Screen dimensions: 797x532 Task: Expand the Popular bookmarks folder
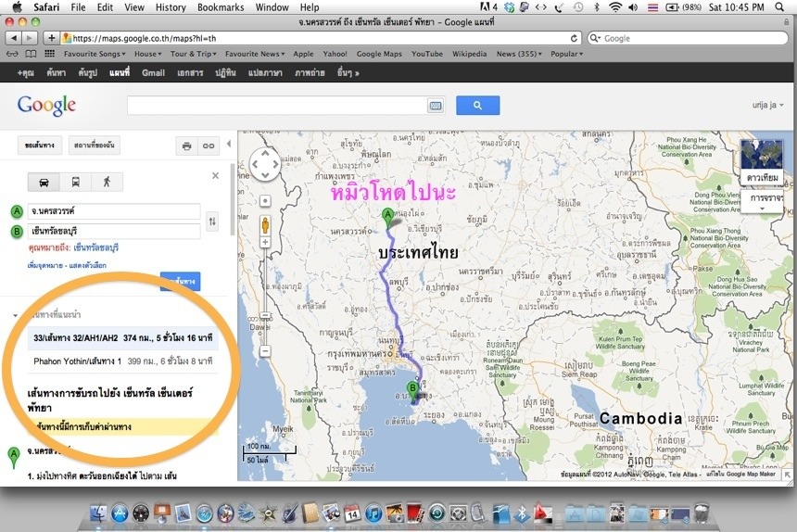567,54
